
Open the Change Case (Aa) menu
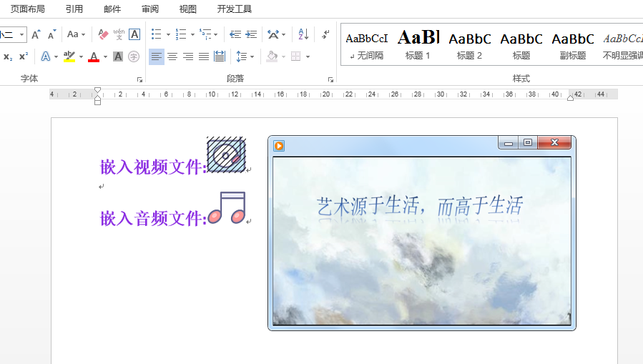coord(76,34)
